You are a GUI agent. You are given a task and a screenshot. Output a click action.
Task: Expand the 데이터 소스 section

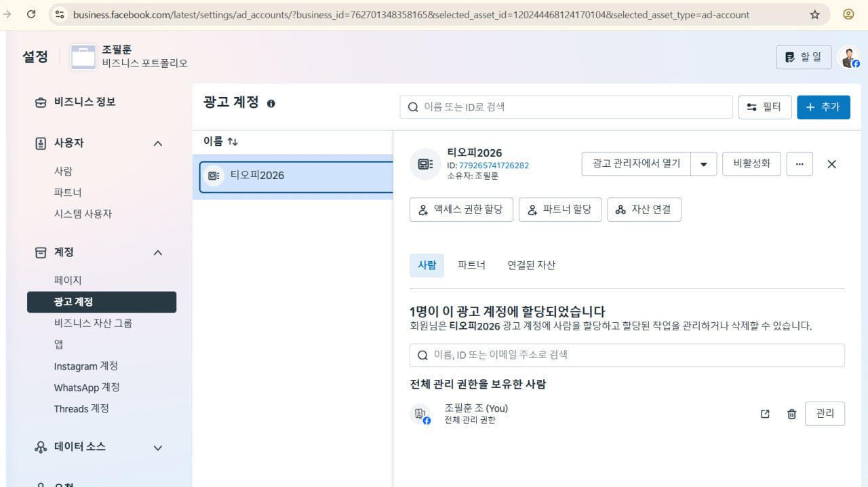[x=158, y=448]
